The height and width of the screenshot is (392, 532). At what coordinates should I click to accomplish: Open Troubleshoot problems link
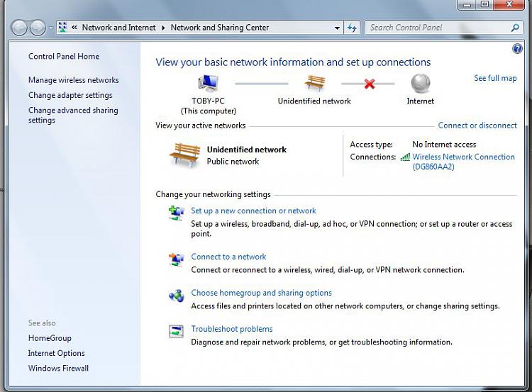pos(232,329)
